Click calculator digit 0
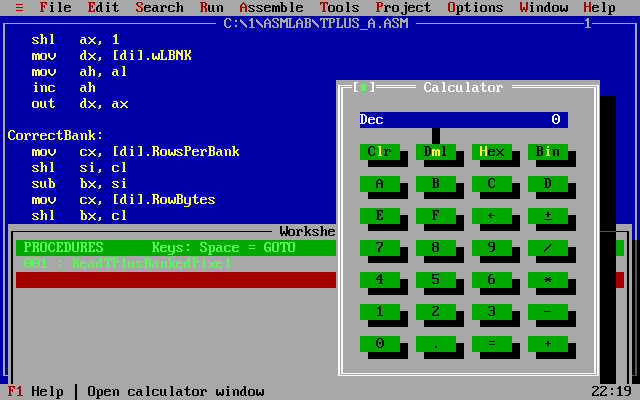The image size is (640, 400). 380,344
